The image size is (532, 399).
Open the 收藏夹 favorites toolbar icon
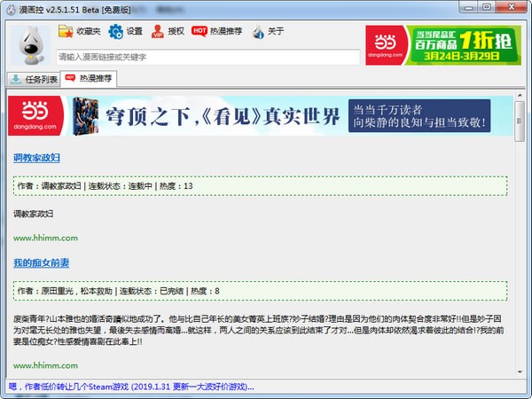[66, 32]
